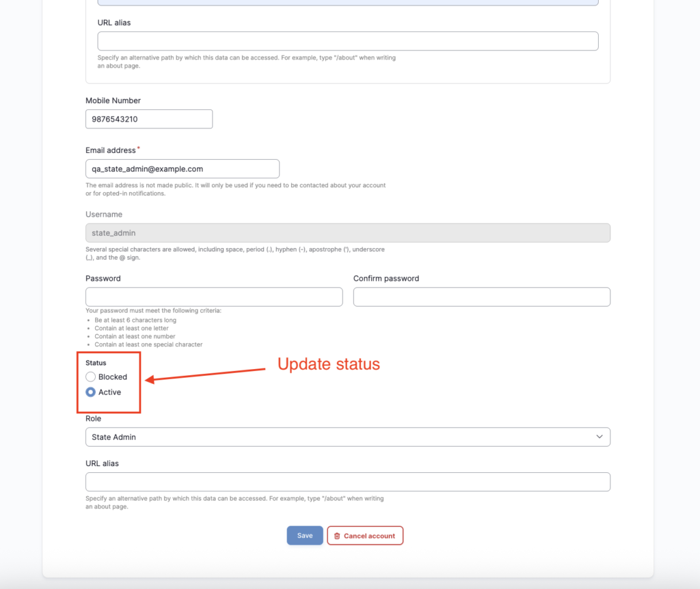Click the Cancel account button label
700x589 pixels.
pyautogui.click(x=369, y=536)
